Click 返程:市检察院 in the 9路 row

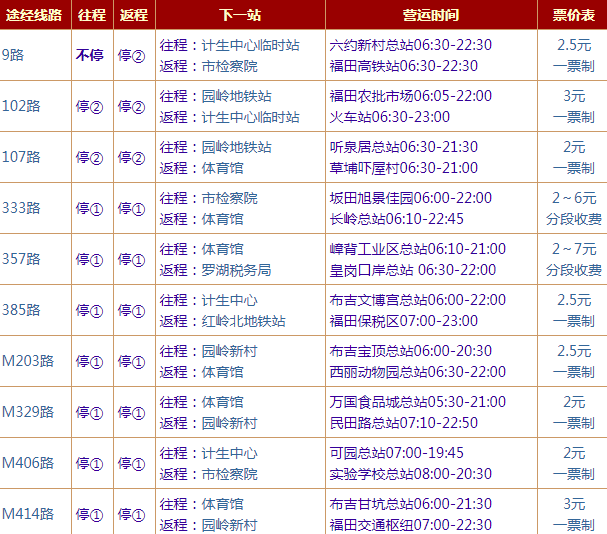click(x=209, y=66)
